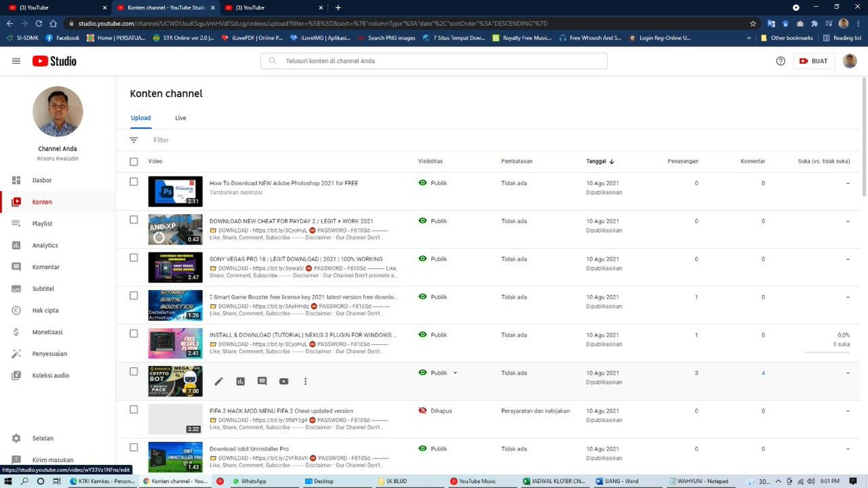Click the watch on YouTube icon in hovered row
Screen dimensions: 868x488
pyautogui.click(x=284, y=381)
